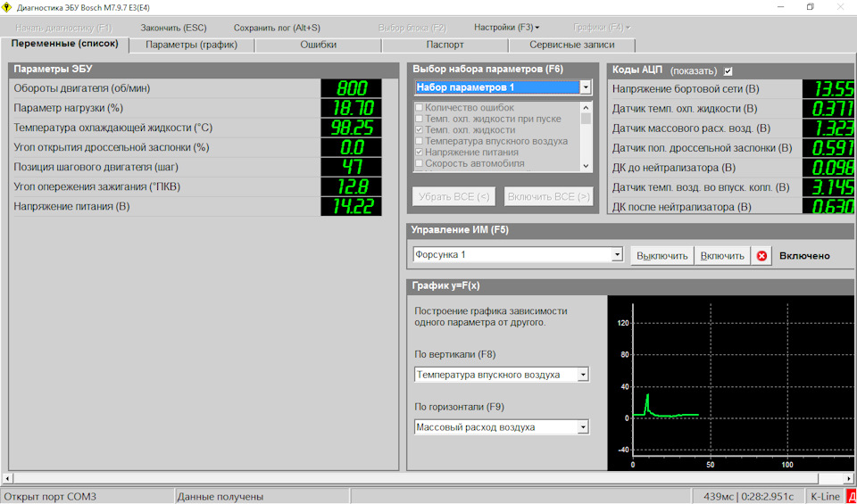The image size is (857, 504).
Task: Click the parameter list scrollbar up arrow
Action: (586, 108)
